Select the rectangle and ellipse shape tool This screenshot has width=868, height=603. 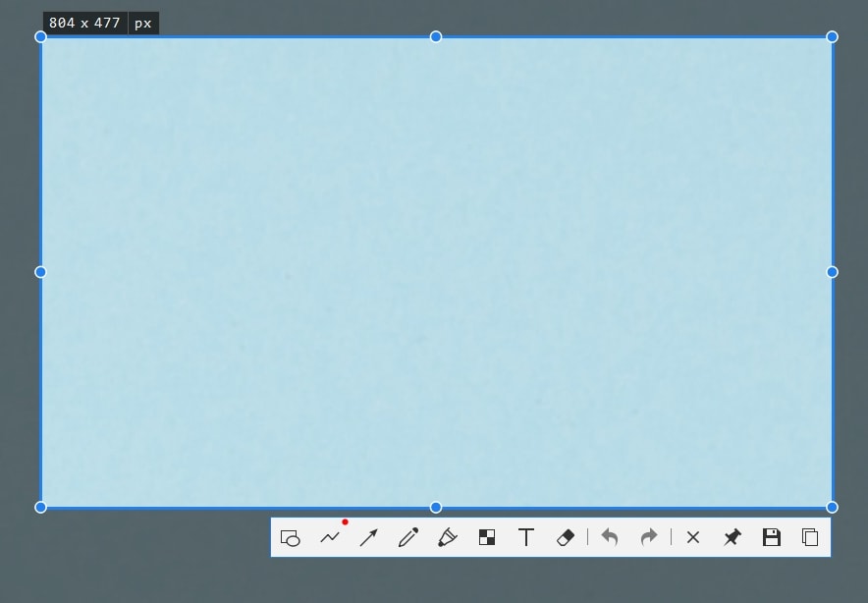(290, 537)
